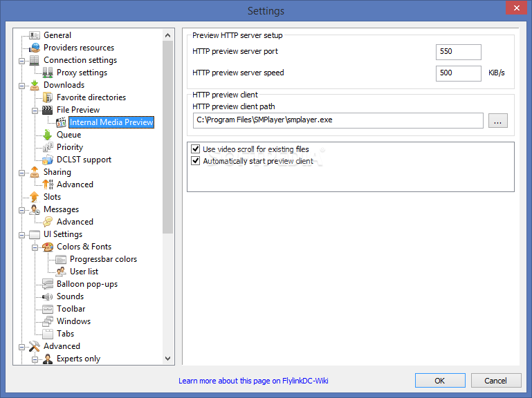The width and height of the screenshot is (532, 398).
Task: Collapse the Colors & Fonts tree node
Action: pyautogui.click(x=35, y=247)
